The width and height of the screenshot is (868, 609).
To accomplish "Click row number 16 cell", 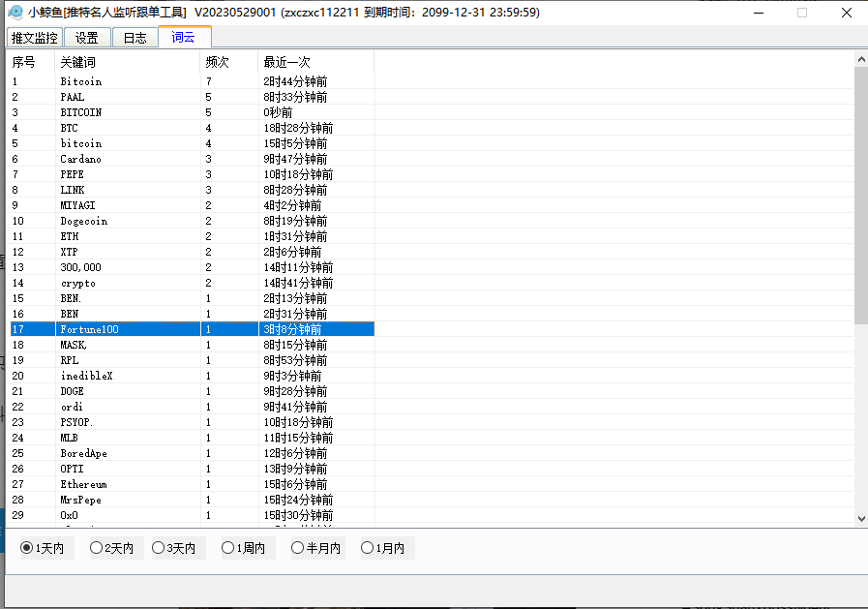I will pos(32,314).
